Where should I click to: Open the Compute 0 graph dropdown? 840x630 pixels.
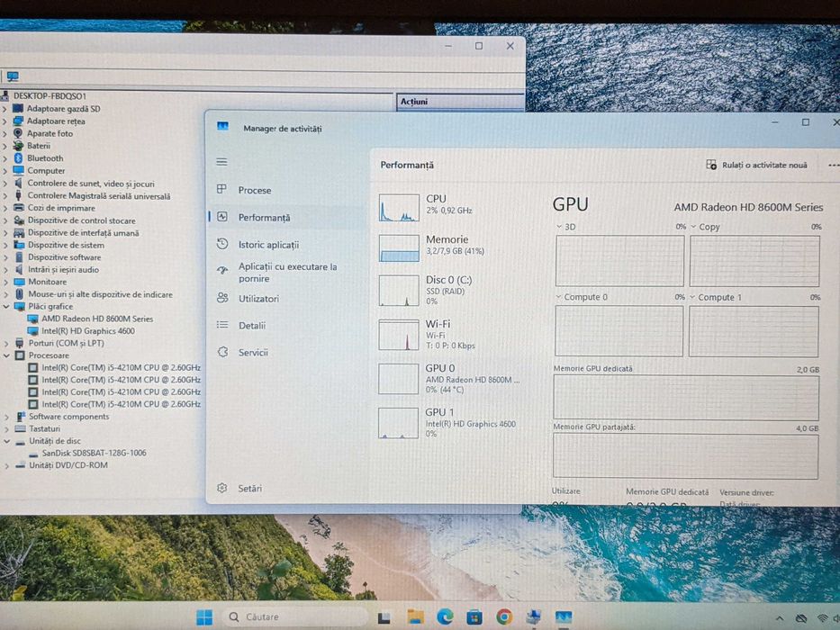559,297
